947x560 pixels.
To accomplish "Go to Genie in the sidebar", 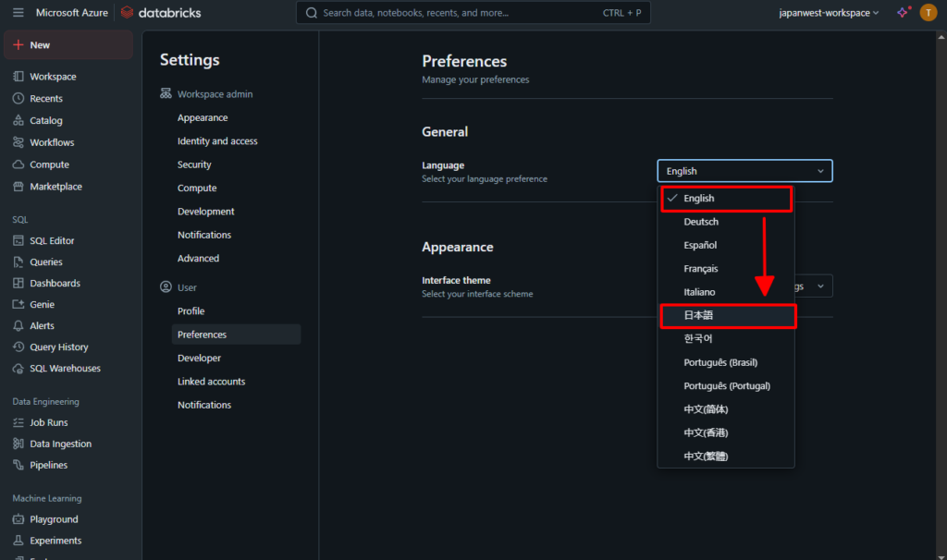I will (x=42, y=304).
